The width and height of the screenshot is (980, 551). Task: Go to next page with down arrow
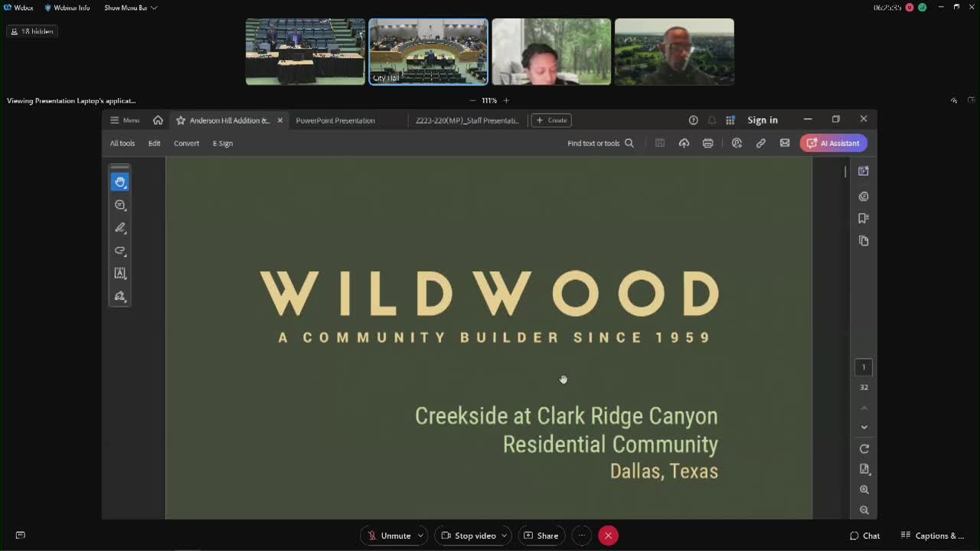click(x=864, y=427)
